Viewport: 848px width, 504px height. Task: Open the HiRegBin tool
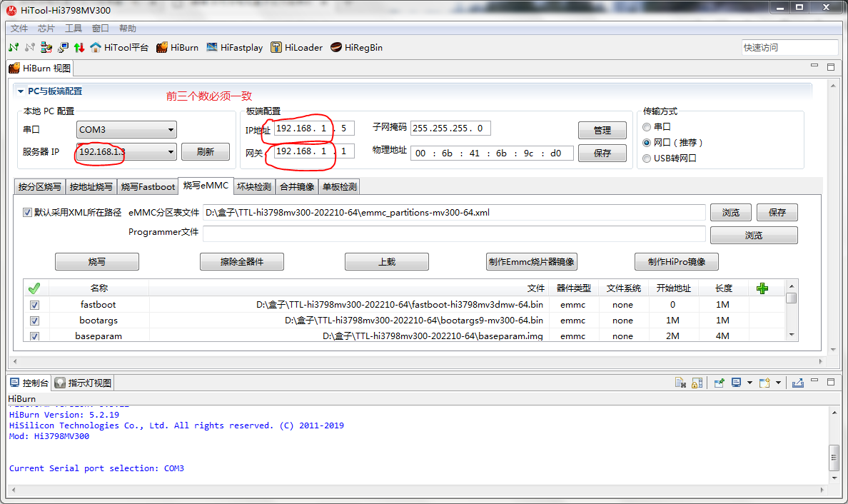click(356, 48)
